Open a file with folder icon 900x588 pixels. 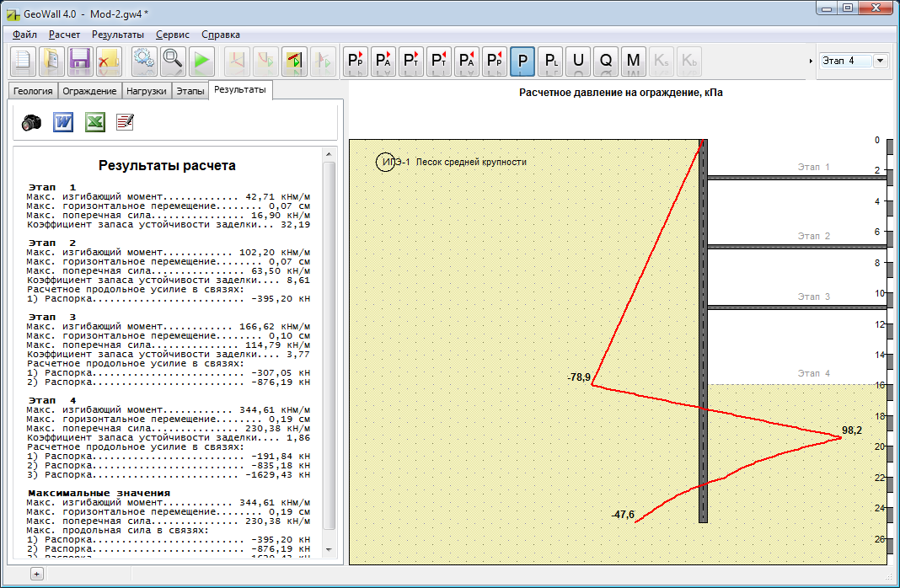[x=51, y=61]
